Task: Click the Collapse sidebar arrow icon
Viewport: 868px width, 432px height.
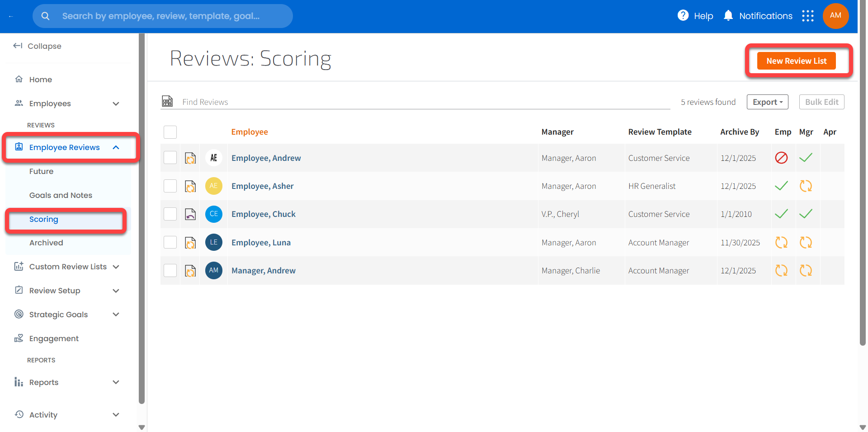Action: click(18, 46)
